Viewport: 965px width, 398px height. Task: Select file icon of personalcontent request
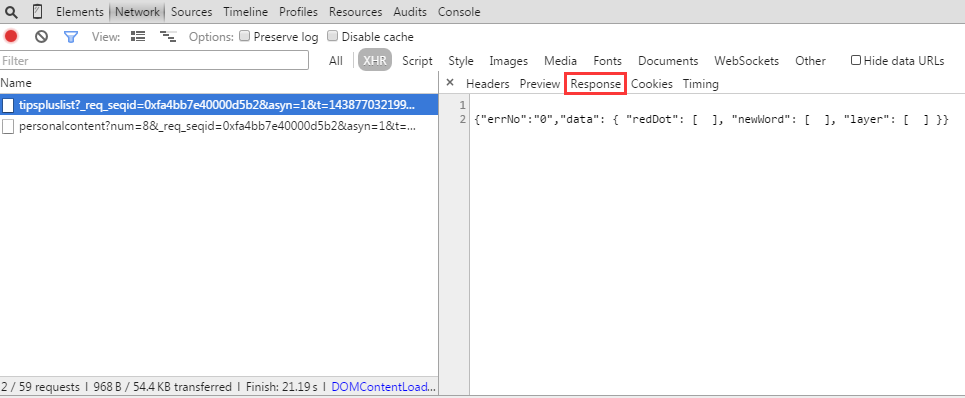click(8, 126)
